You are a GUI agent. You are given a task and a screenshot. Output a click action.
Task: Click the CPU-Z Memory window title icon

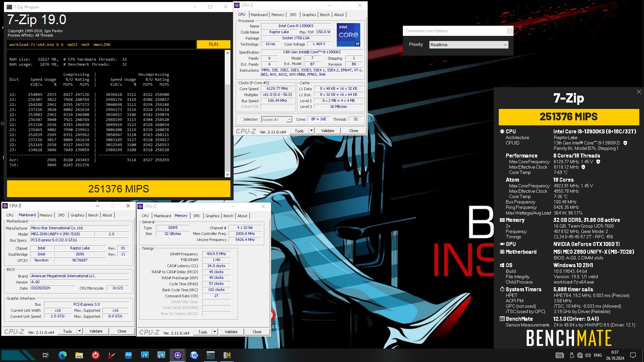point(141,206)
